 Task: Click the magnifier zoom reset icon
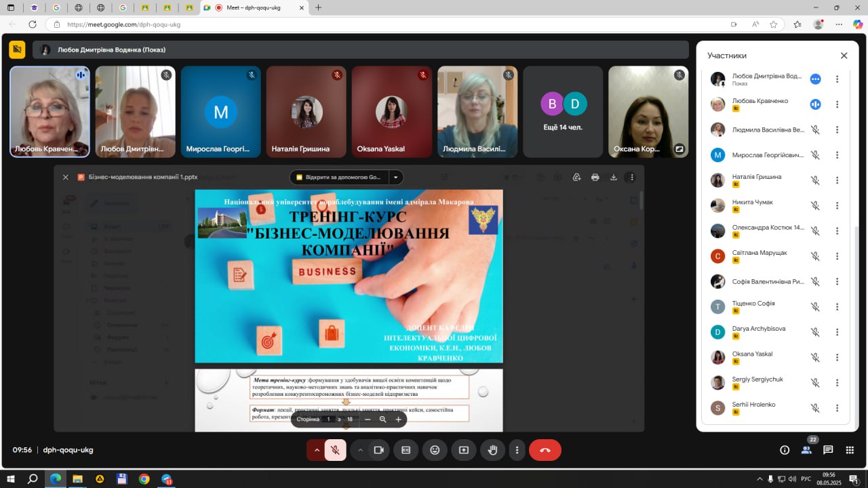[x=382, y=420]
